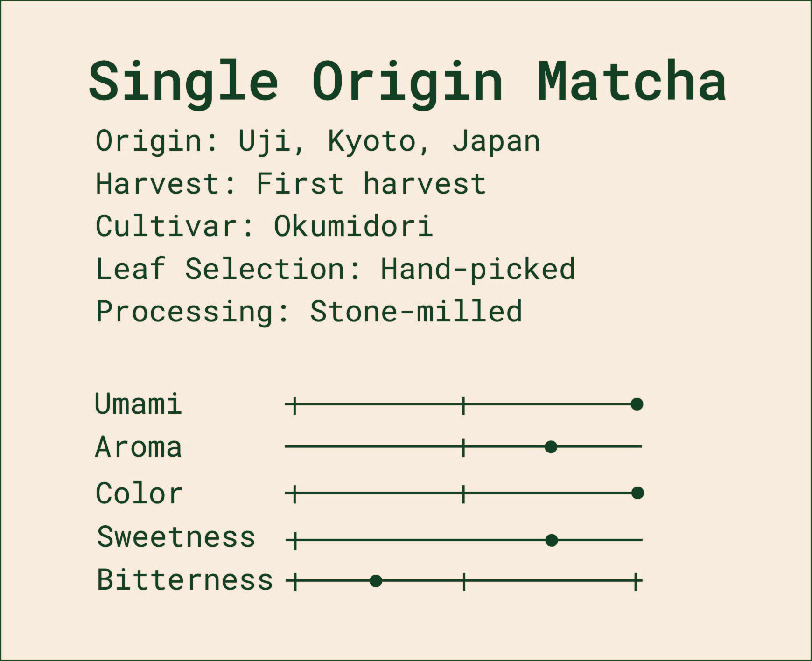Select the Sweetness label
Screen dimensions: 812x661
(x=176, y=537)
